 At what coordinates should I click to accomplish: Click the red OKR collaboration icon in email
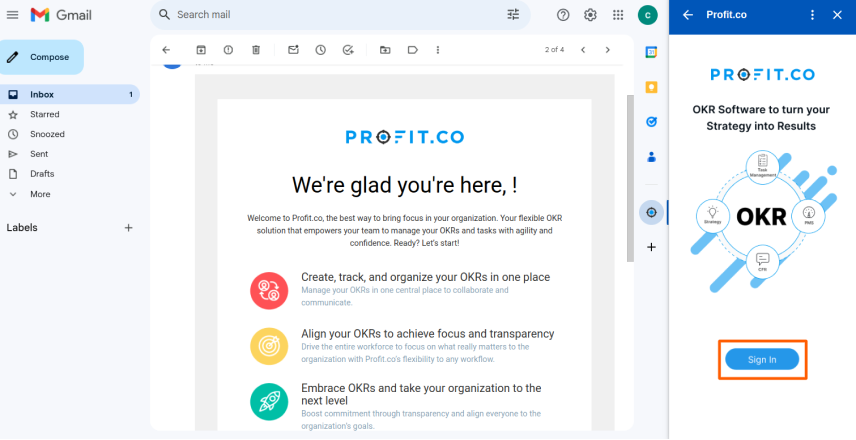tap(269, 291)
